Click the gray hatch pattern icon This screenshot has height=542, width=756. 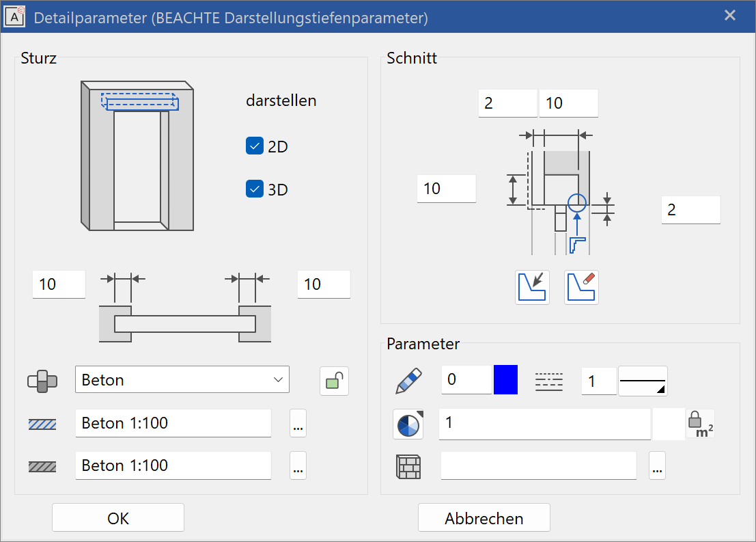click(x=42, y=467)
